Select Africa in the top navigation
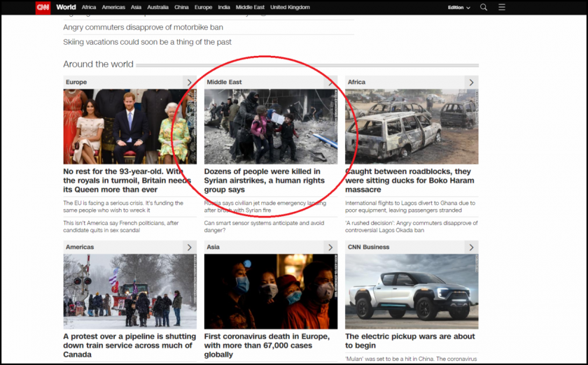The width and height of the screenshot is (588, 365). click(89, 7)
